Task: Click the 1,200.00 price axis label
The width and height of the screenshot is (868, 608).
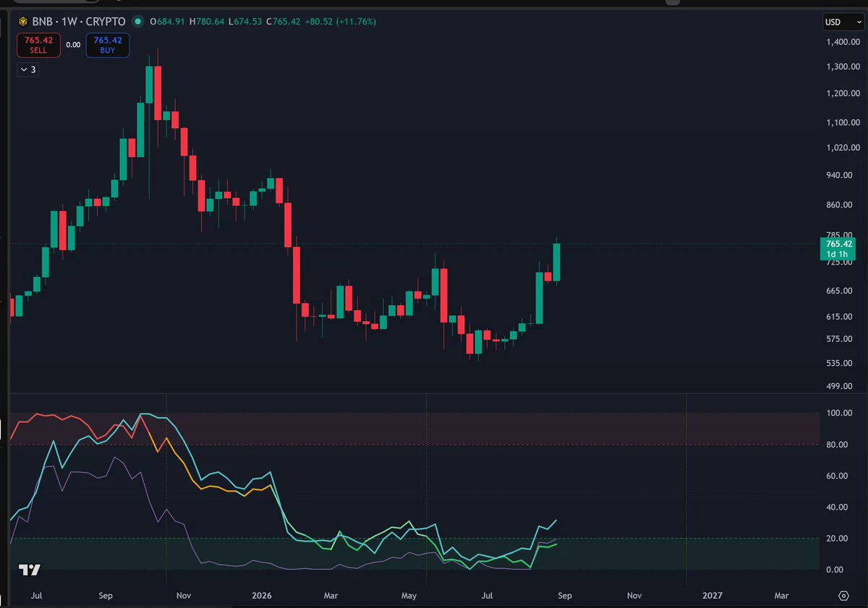Action: [x=843, y=93]
